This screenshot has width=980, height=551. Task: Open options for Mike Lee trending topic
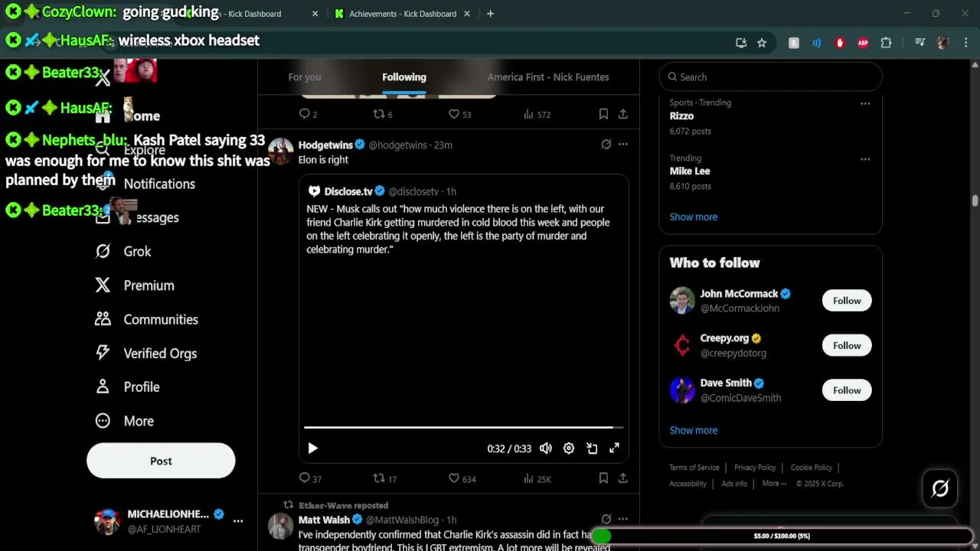tap(865, 159)
